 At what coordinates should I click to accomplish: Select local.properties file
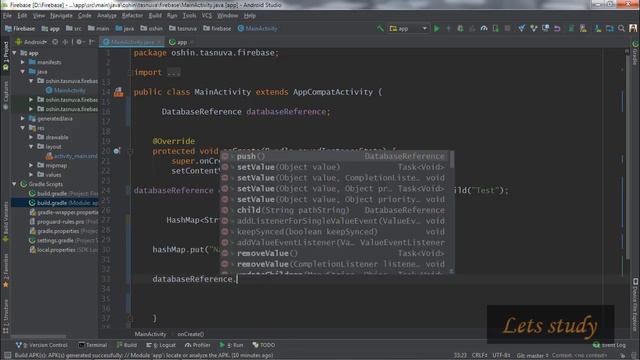coord(63,250)
